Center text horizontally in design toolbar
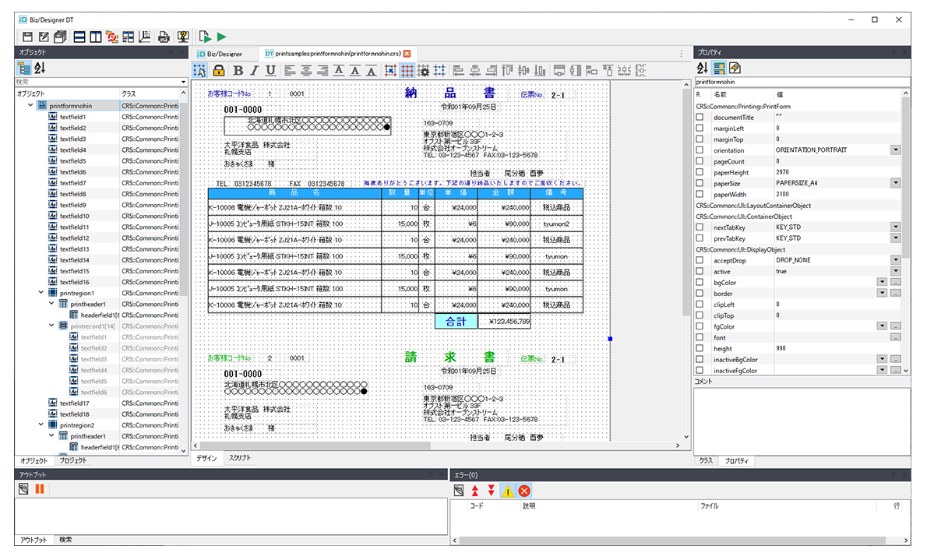This screenshot has width=927, height=560. [x=305, y=70]
